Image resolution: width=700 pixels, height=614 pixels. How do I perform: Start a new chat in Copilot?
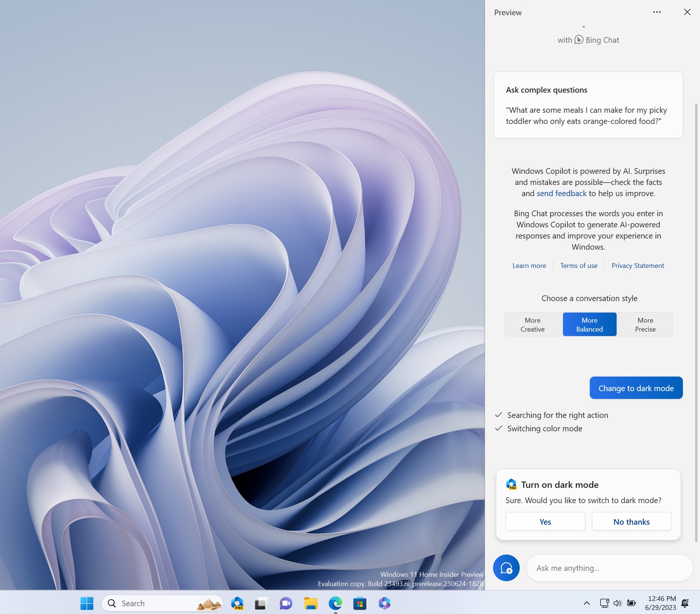506,567
